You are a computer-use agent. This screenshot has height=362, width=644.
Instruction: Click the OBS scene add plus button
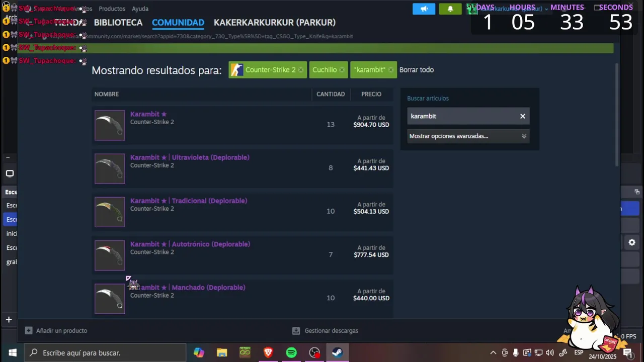click(9, 320)
